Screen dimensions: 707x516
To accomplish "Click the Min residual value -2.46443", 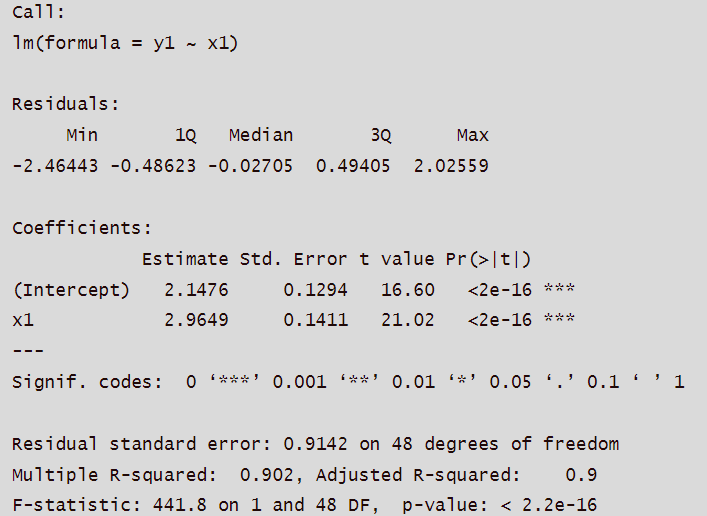I will click(x=55, y=166).
